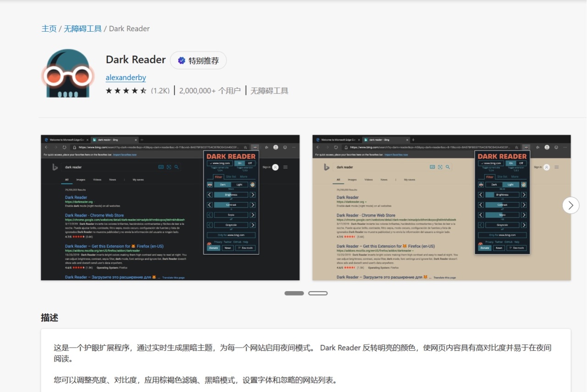Show next screenshots with the right arrow
The height and width of the screenshot is (392, 587).
(x=570, y=205)
